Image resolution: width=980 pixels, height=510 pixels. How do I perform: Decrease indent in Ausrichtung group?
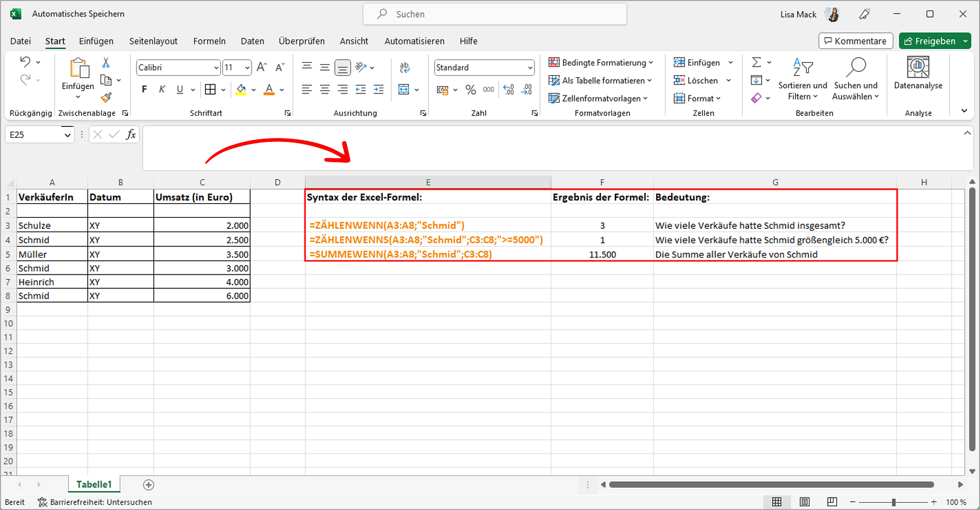click(x=361, y=90)
